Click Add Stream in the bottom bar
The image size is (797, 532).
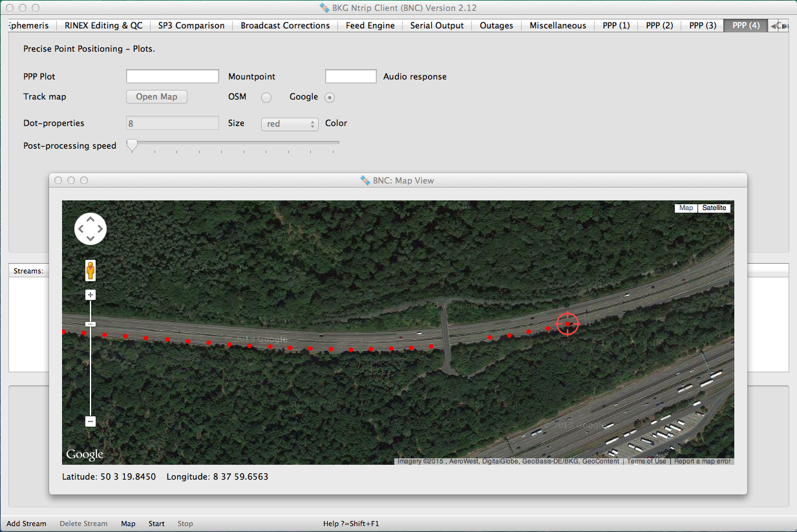(x=27, y=524)
